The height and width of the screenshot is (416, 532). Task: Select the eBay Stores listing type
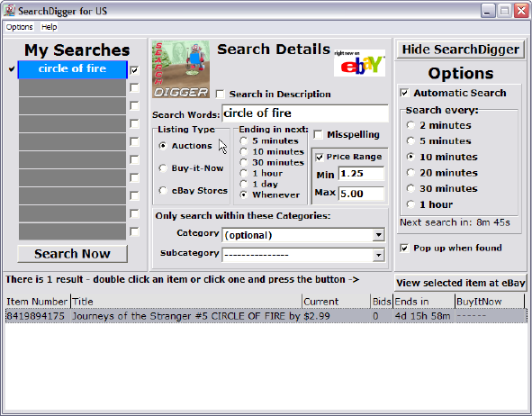pyautogui.click(x=163, y=190)
